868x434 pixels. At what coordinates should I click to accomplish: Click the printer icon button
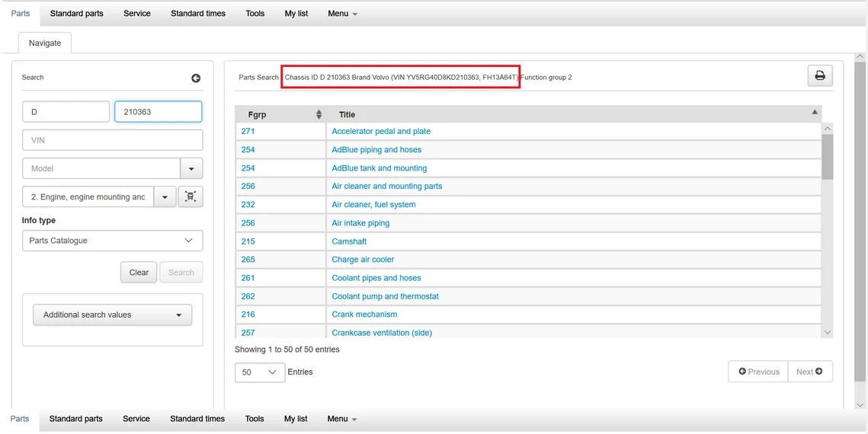820,75
